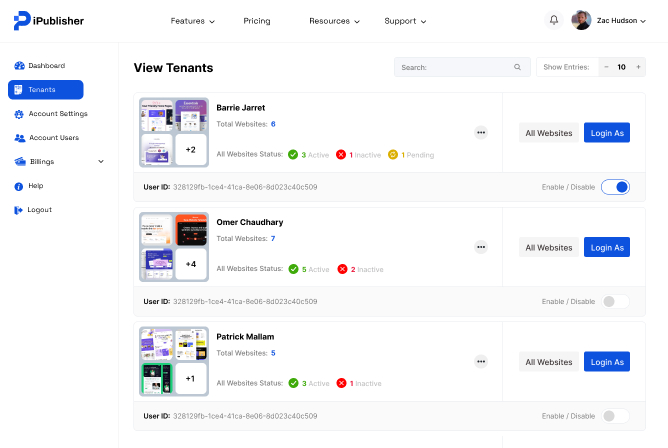Click the Account Users people icon
The height and width of the screenshot is (448, 668).
point(20,138)
